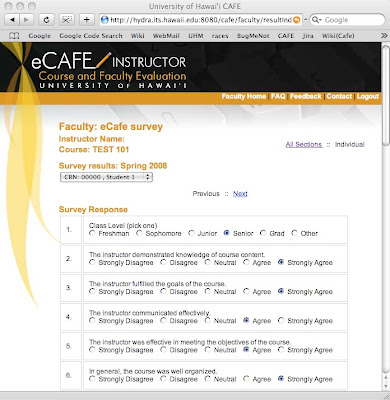The image size is (390, 400).
Task: Select Other class level
Action: [x=294, y=233]
